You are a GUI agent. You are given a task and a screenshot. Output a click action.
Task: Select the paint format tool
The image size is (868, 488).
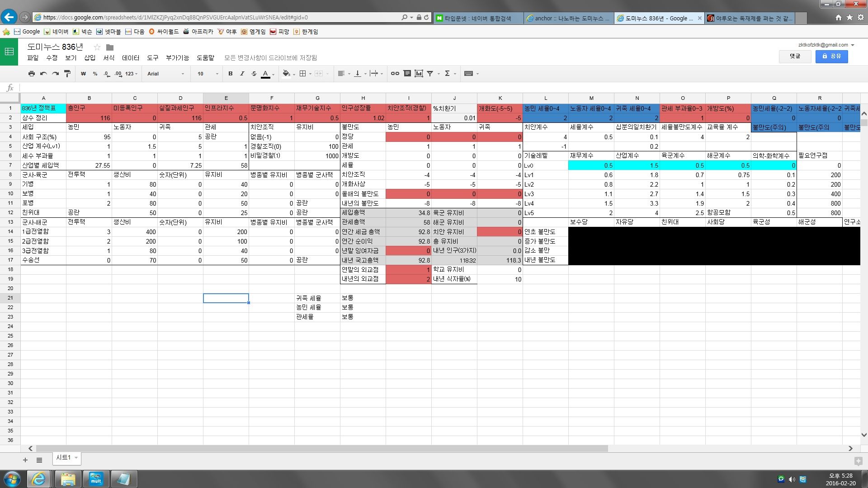point(67,74)
